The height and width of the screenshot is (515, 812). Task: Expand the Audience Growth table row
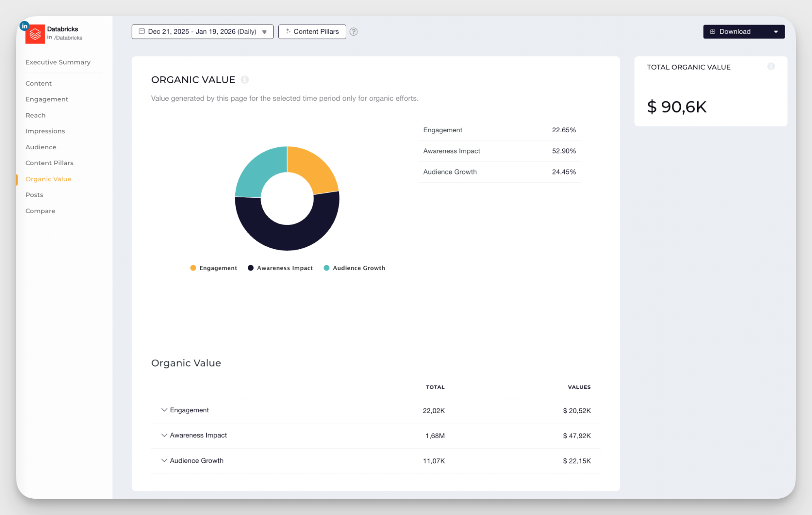coord(164,461)
